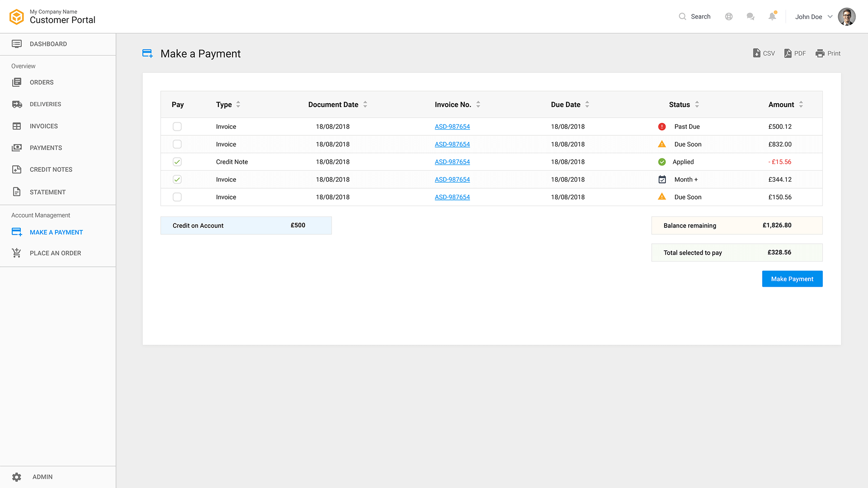Sort table by Type column arrows
The image size is (868, 488).
click(238, 105)
